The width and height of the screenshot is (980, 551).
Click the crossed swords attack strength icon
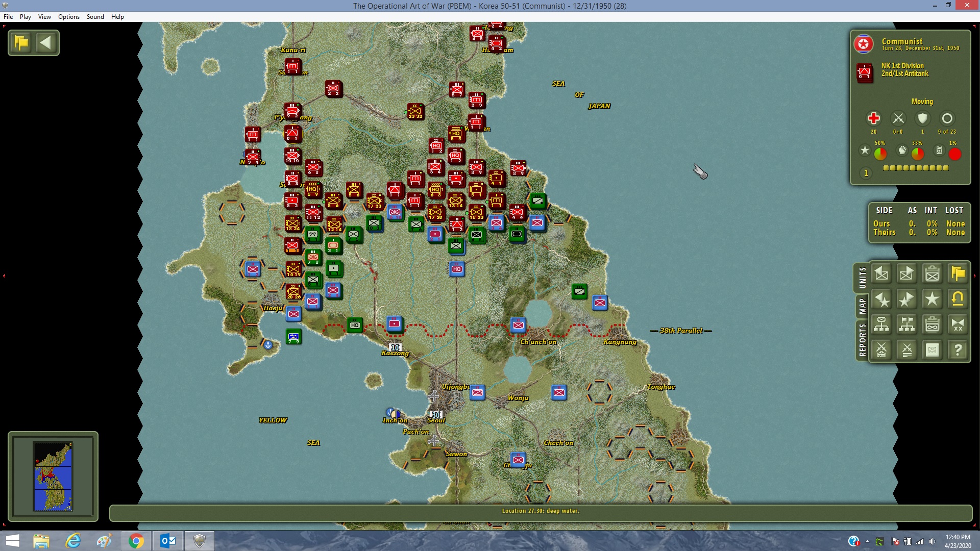pyautogui.click(x=898, y=118)
